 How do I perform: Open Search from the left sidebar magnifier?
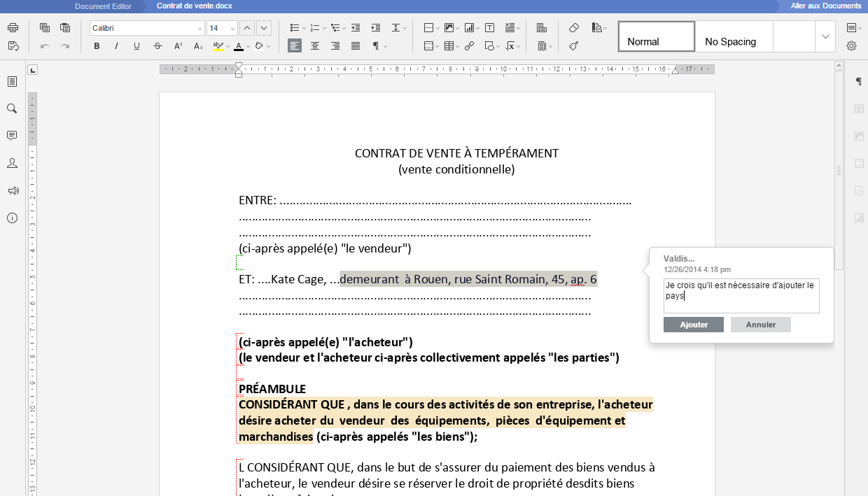point(12,108)
